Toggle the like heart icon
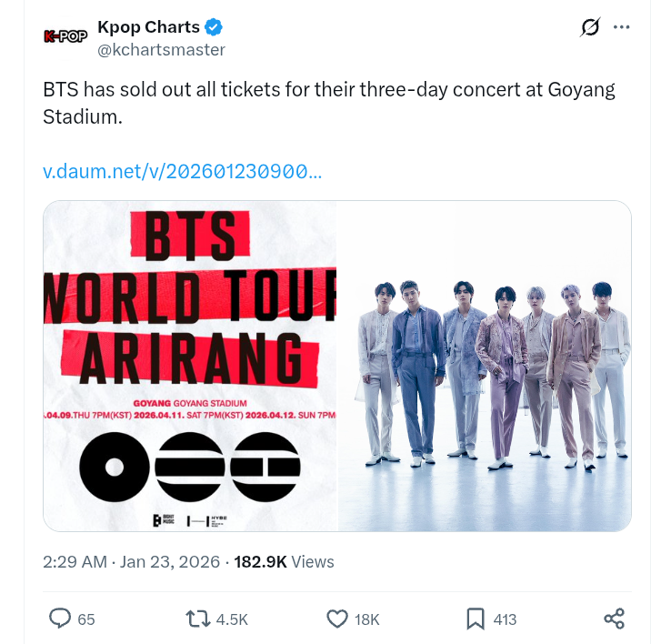Image resolution: width=651 pixels, height=644 pixels. tap(336, 619)
